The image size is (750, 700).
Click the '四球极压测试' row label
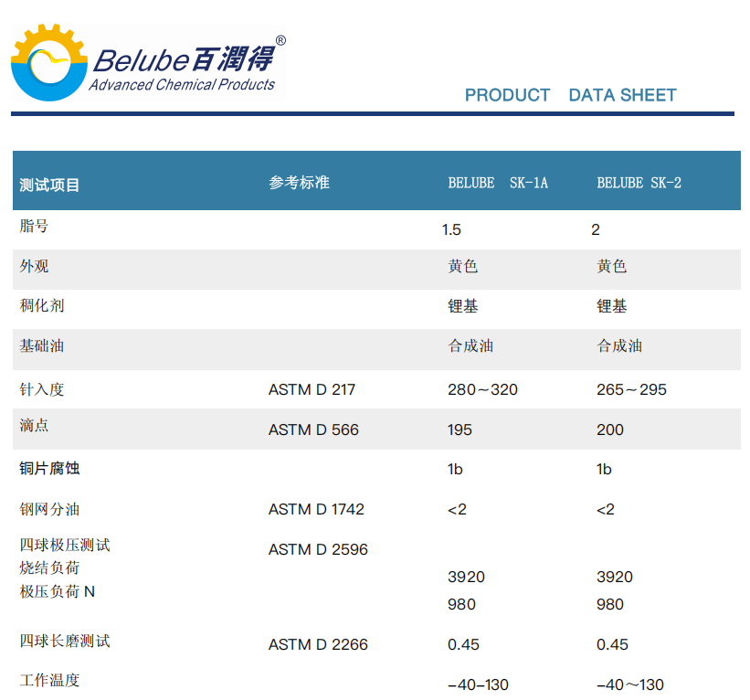coord(65,545)
